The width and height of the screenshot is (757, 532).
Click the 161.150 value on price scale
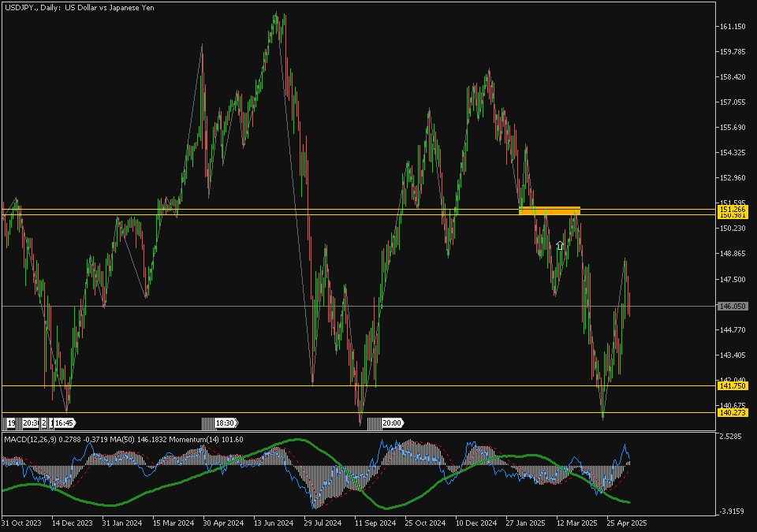coord(731,27)
